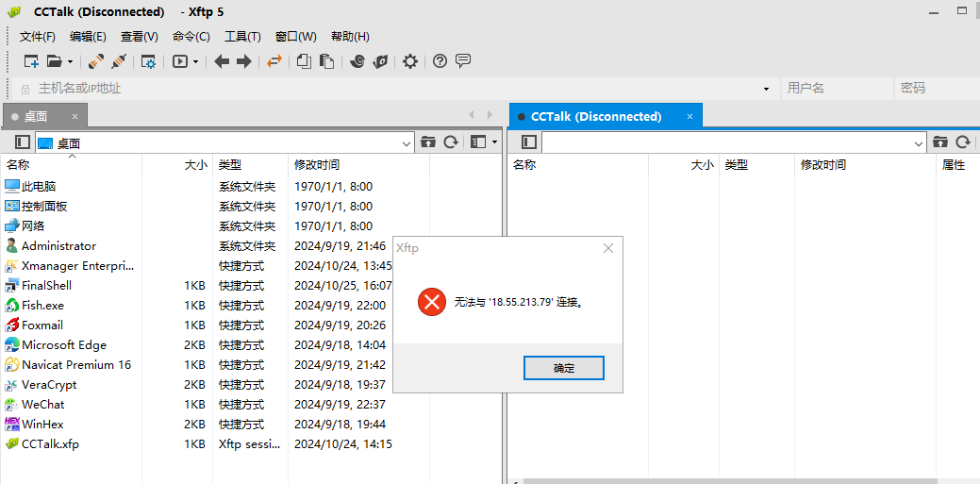Click the right transfer arrow icon
This screenshot has height=484, width=980.
(243, 61)
